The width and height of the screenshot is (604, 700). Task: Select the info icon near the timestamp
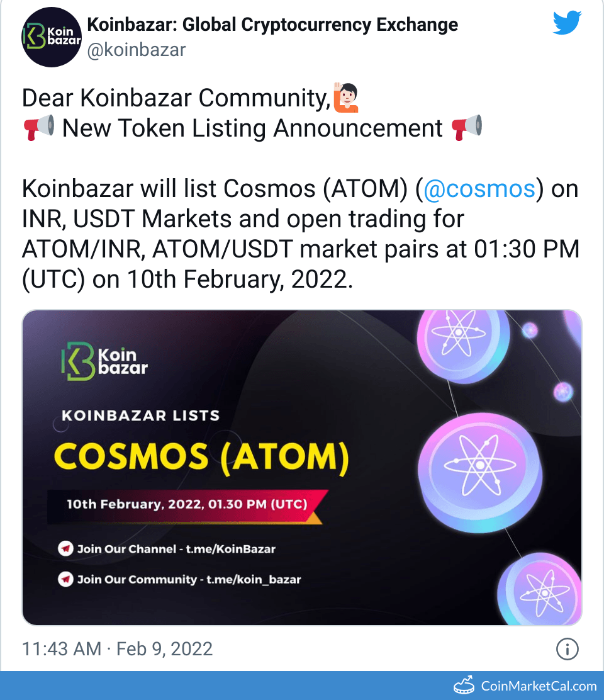click(x=567, y=648)
